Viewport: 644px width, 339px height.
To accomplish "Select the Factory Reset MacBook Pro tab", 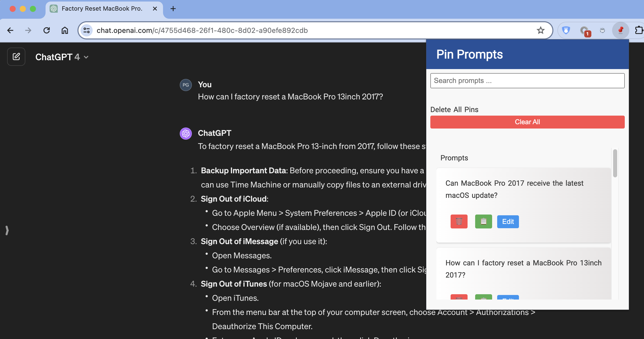I will (x=102, y=9).
